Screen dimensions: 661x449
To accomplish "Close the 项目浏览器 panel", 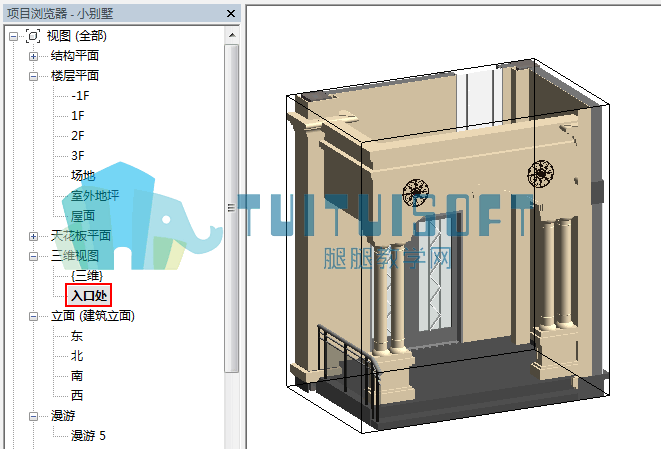I will point(231,13).
